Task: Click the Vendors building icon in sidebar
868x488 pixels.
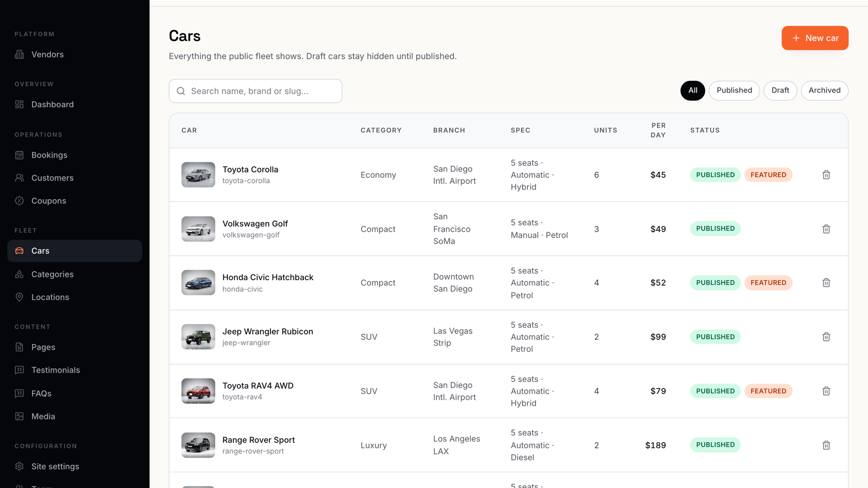Action: click(19, 54)
